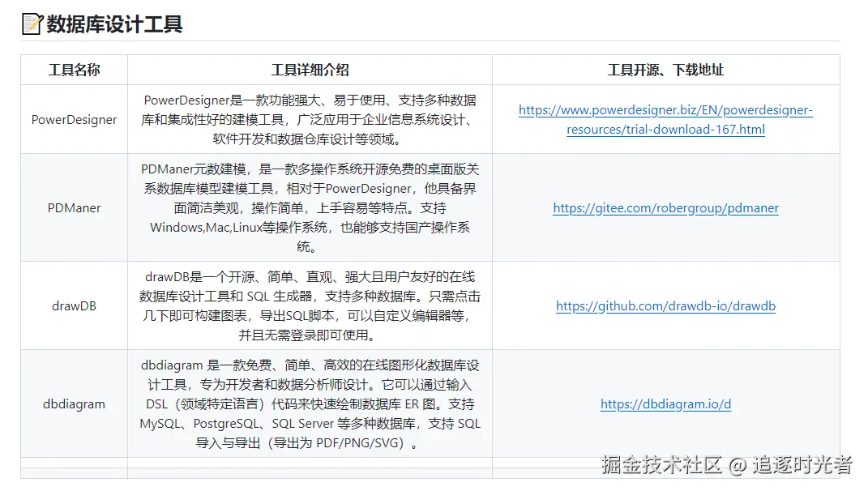Click the 工具名称 column header
The width and height of the screenshot is (868, 491).
pyautogui.click(x=75, y=70)
